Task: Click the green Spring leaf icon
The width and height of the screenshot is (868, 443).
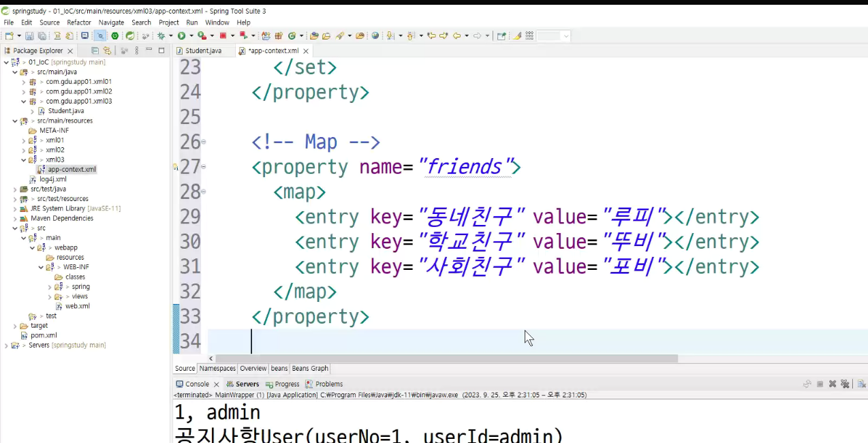Action: (129, 35)
